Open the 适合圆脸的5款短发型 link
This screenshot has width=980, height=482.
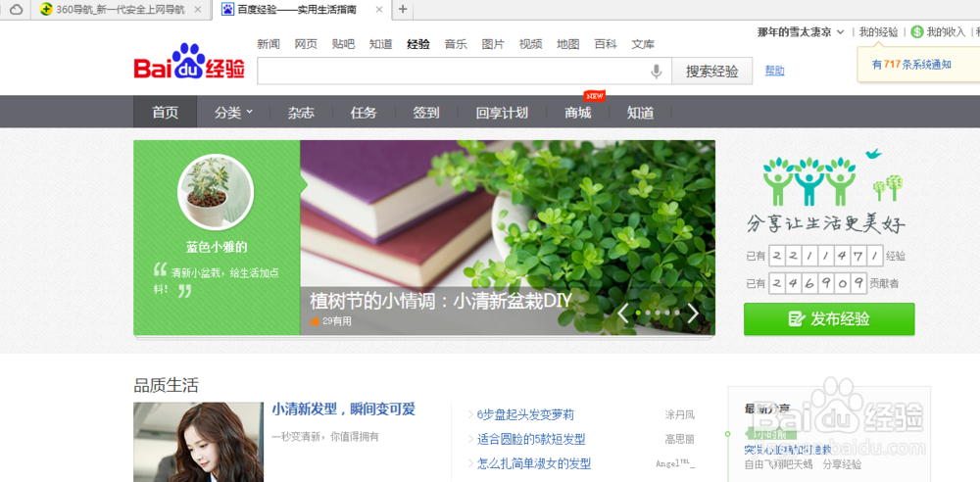point(531,439)
